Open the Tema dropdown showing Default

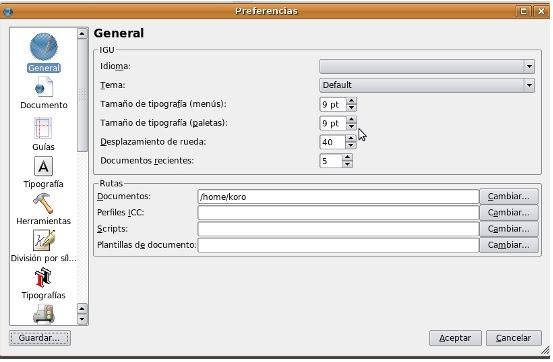(x=427, y=85)
